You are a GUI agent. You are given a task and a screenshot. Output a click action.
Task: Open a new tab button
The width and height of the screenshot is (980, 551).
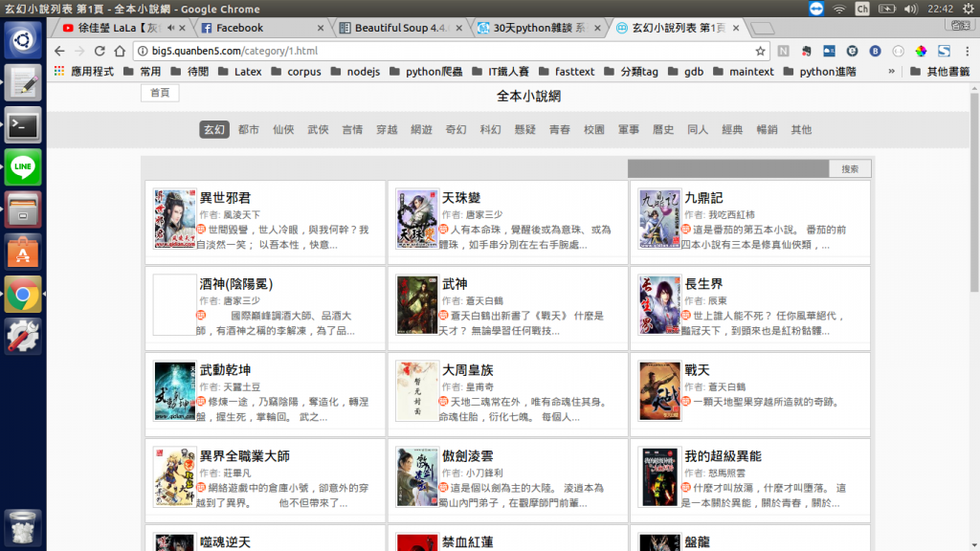[x=762, y=28]
